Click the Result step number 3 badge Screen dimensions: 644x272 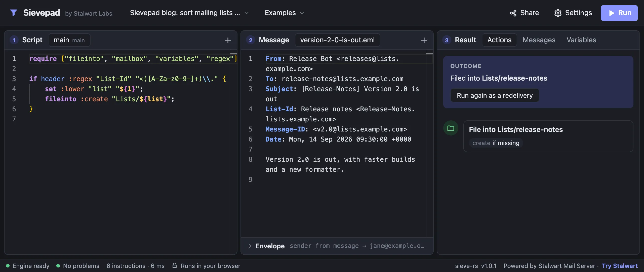click(x=447, y=40)
